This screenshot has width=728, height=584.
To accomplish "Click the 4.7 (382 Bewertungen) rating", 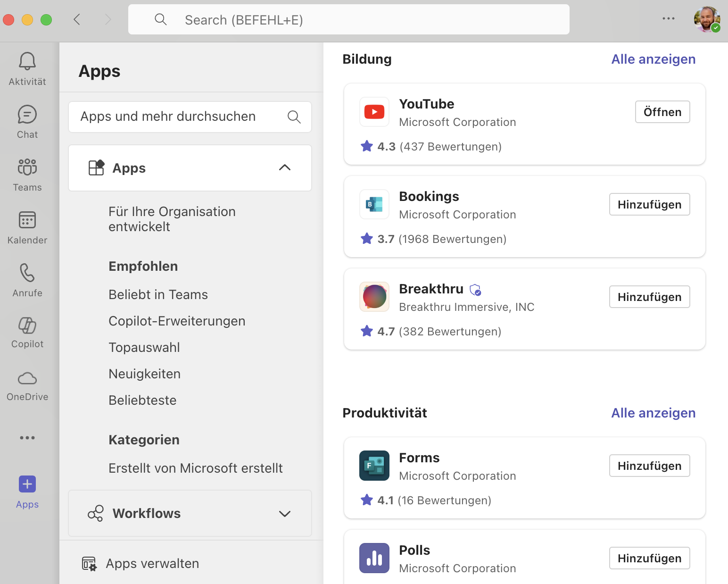I will (431, 332).
